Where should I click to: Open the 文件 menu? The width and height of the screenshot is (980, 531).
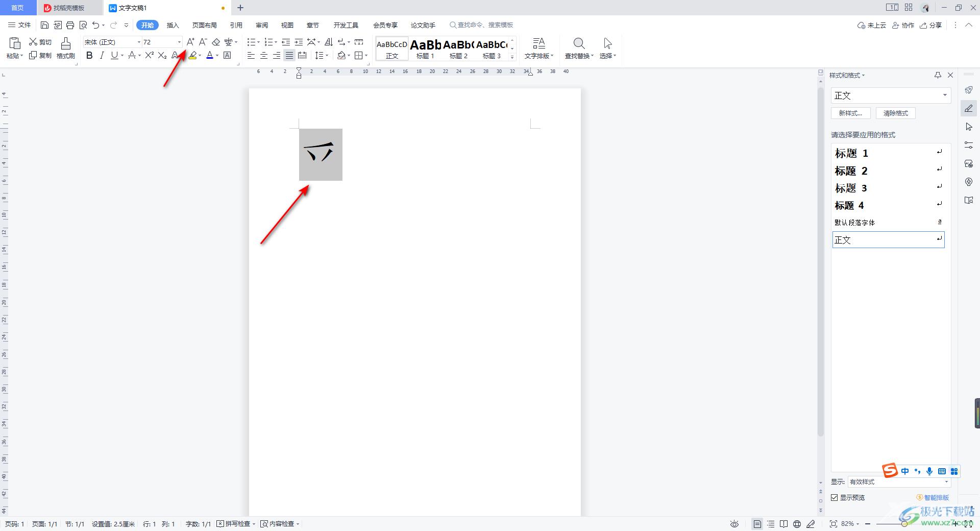pos(19,25)
